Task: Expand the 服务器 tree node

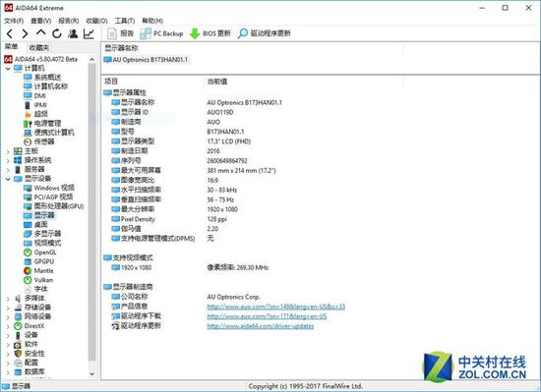Action: [8, 170]
